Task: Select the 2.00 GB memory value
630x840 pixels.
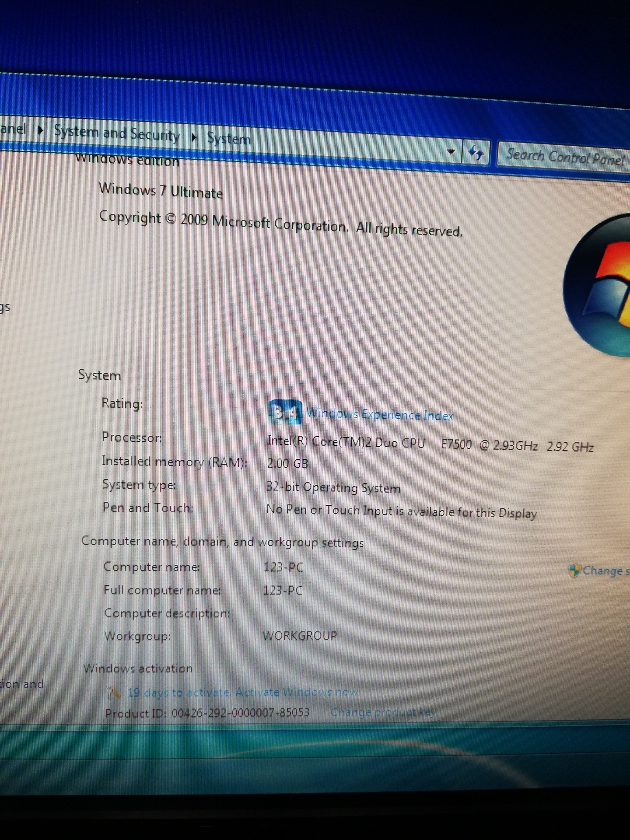Action: coord(287,463)
